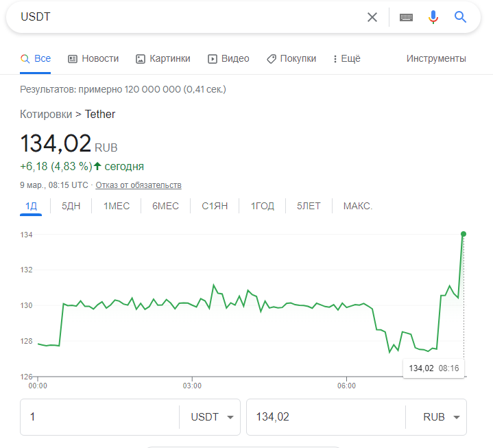Select the 1МЕС chart range
The image size is (493, 448).
pos(117,206)
